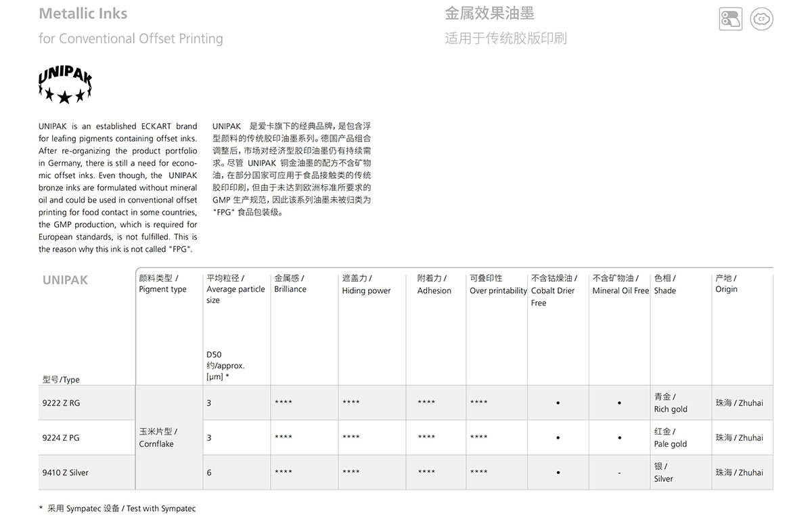Click the Cobalt Drier Free dot for 9222 Z RG

pyautogui.click(x=558, y=403)
